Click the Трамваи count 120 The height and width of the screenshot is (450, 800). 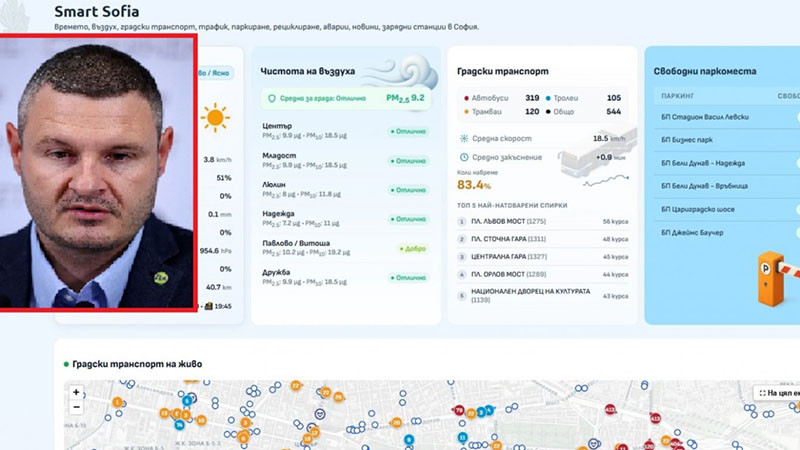[532, 112]
